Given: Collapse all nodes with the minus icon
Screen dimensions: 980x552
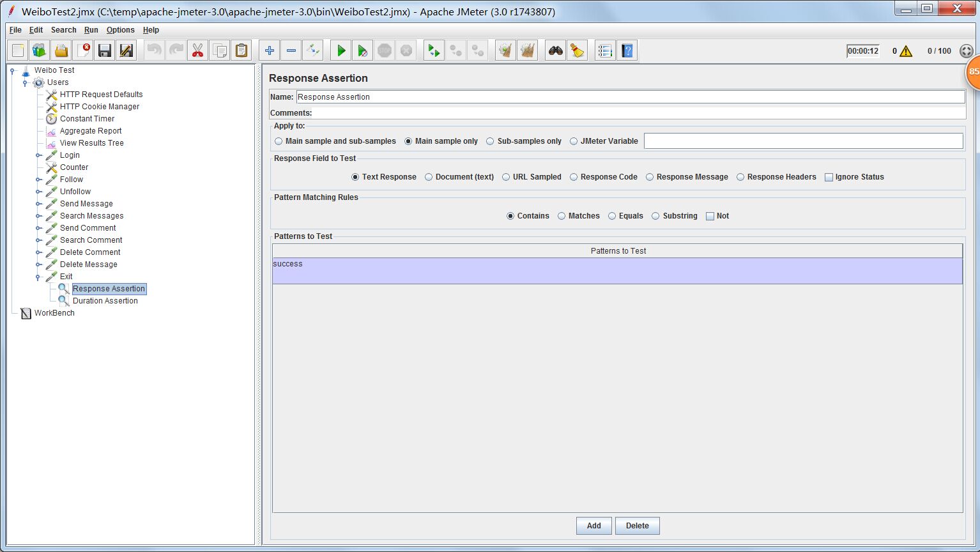Looking at the screenshot, I should (x=291, y=50).
